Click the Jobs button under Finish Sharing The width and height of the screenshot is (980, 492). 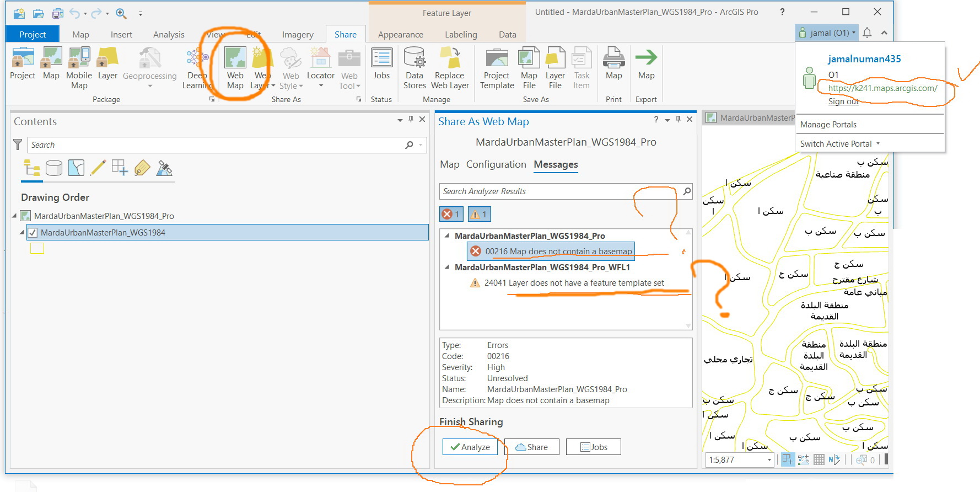[594, 447]
